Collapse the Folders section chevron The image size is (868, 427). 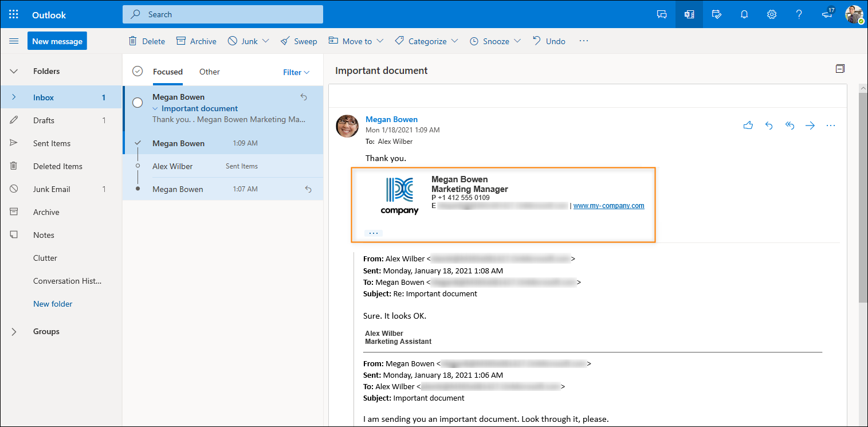tap(14, 72)
